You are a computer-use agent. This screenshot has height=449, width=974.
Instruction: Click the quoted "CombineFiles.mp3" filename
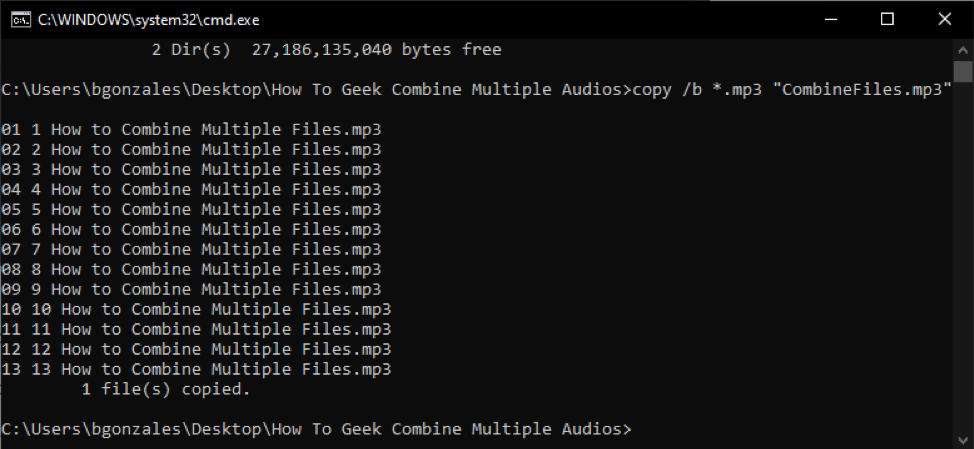[861, 89]
